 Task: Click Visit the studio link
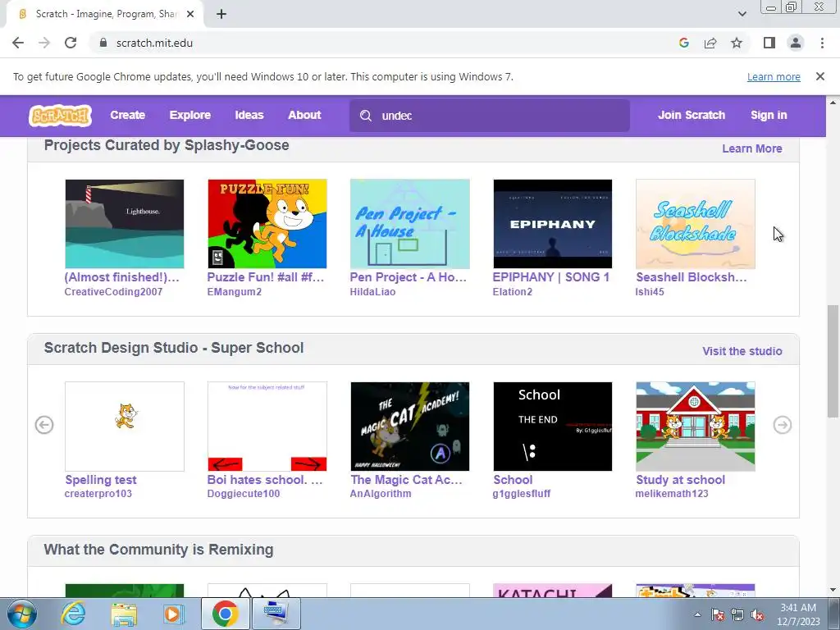pos(742,351)
